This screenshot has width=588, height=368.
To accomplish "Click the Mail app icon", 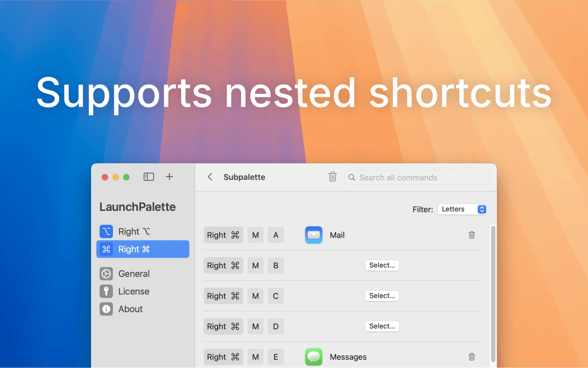I will coord(314,235).
